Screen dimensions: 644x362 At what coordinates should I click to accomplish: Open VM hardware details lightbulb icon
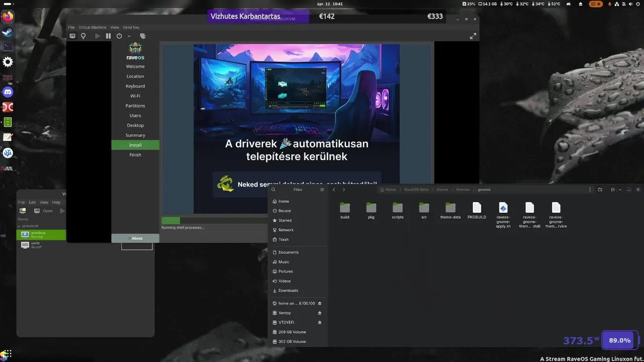(84, 36)
